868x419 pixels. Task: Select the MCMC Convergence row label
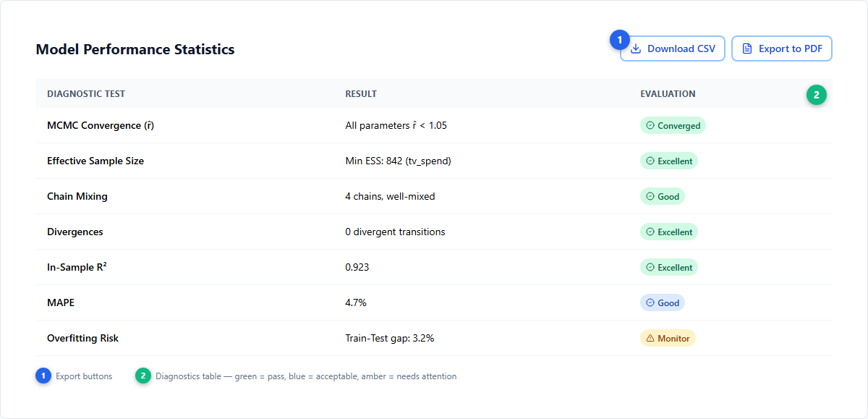tap(101, 125)
